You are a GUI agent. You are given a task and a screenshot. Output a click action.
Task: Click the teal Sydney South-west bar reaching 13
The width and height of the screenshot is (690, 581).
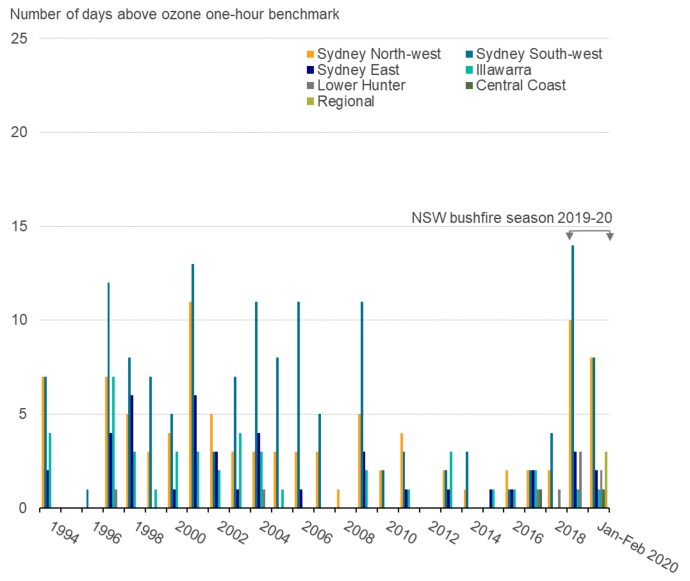pyautogui.click(x=193, y=386)
